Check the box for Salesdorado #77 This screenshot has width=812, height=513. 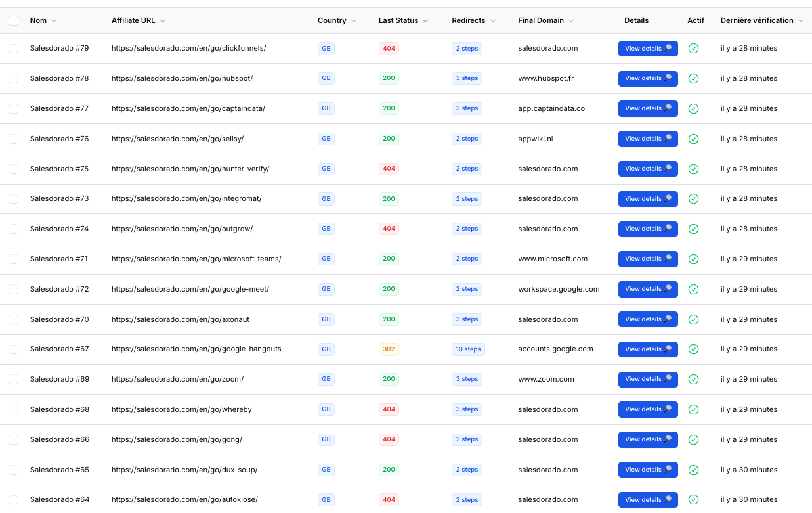click(x=14, y=108)
